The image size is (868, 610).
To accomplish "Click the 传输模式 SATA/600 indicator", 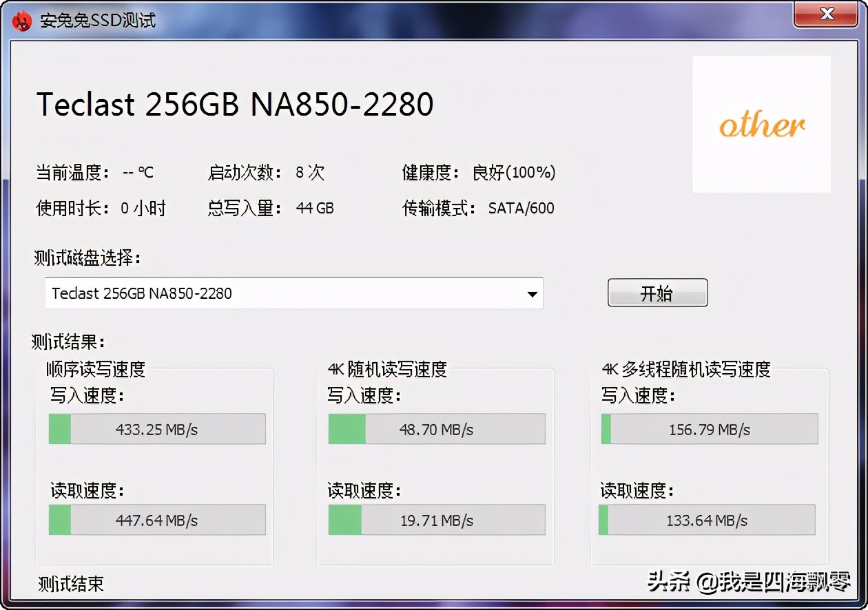I will (478, 208).
